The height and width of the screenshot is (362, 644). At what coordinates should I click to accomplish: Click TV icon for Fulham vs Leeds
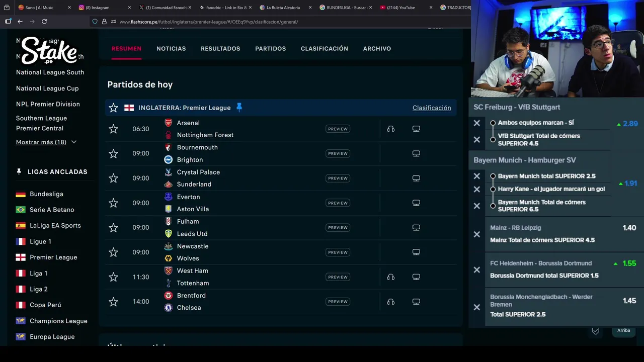[416, 228]
